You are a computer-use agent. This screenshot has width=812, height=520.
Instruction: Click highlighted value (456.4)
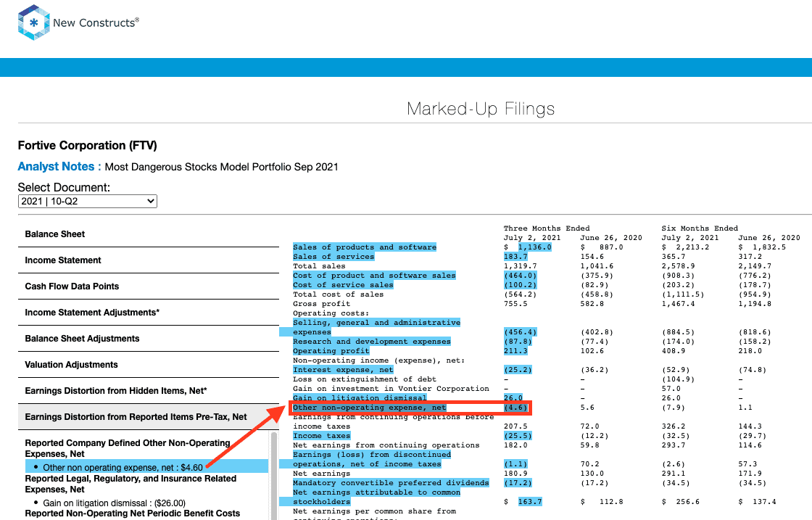click(521, 332)
